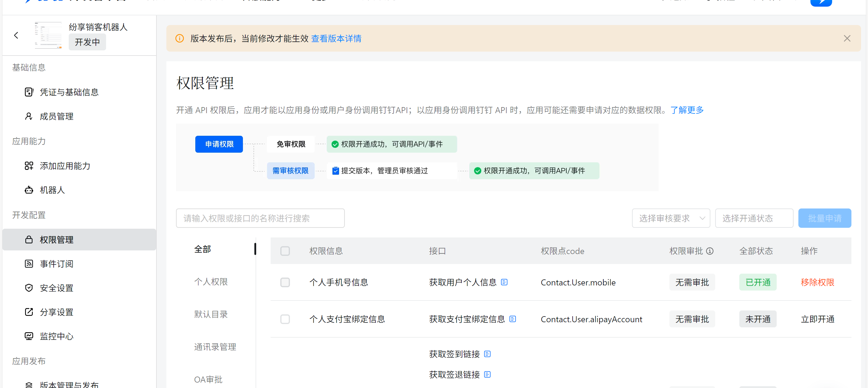Click 立即开通 for 个人支付宝绑定信息

pos(817,319)
